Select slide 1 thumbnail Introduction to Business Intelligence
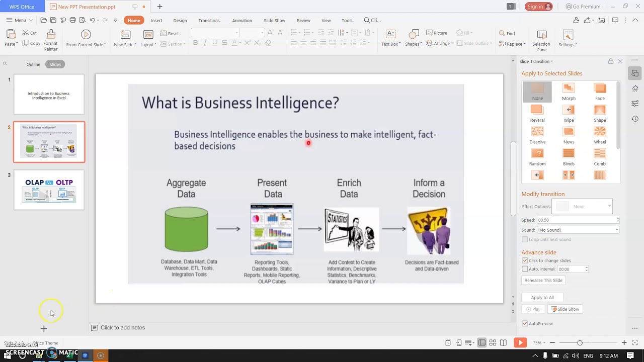Screen dimensions: 644x362 [x=49, y=95]
